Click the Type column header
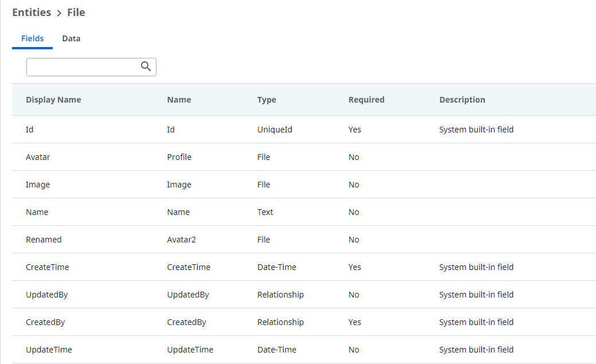 tap(266, 99)
